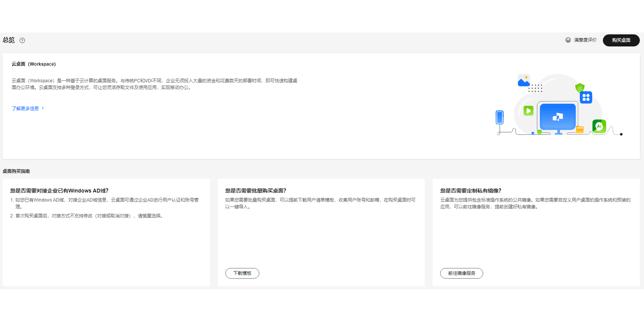Click the 定制私有镜像 guide card heading
This screenshot has width=644, height=322.
[470, 191]
